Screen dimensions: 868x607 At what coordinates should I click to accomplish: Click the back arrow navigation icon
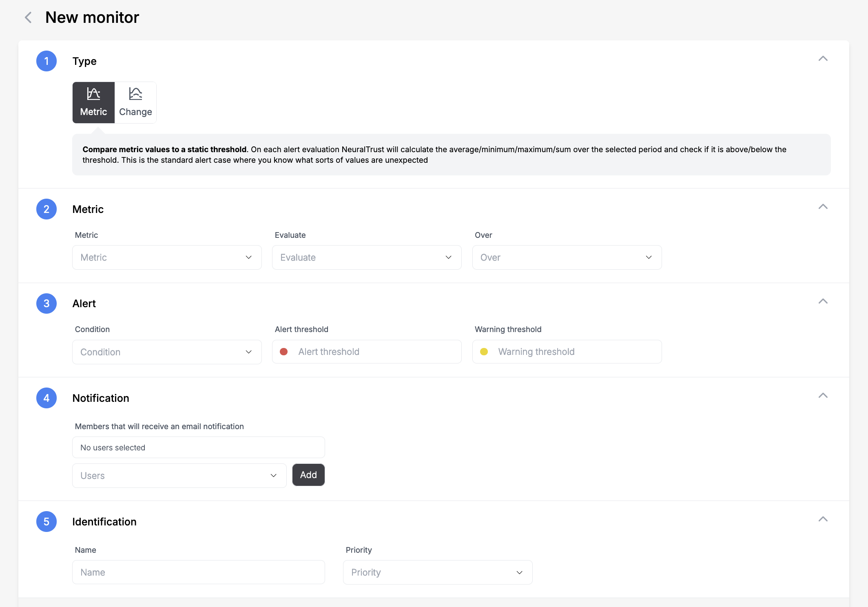pyautogui.click(x=30, y=17)
